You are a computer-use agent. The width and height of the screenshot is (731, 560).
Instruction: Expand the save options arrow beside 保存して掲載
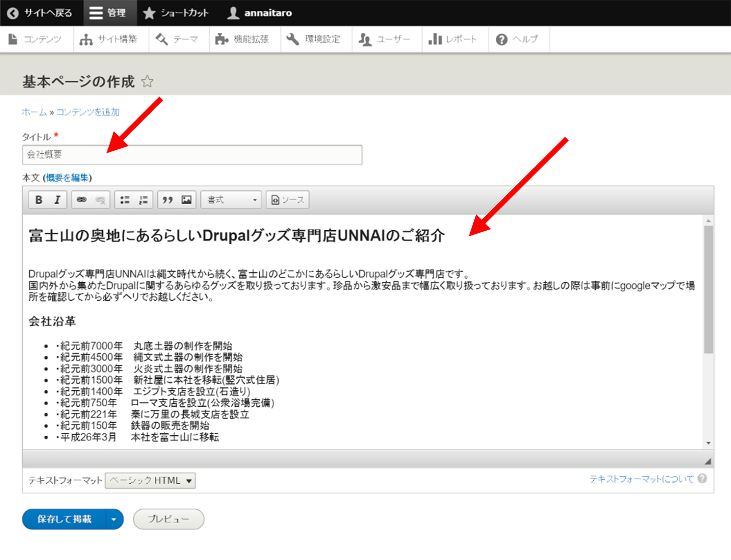[x=114, y=519]
